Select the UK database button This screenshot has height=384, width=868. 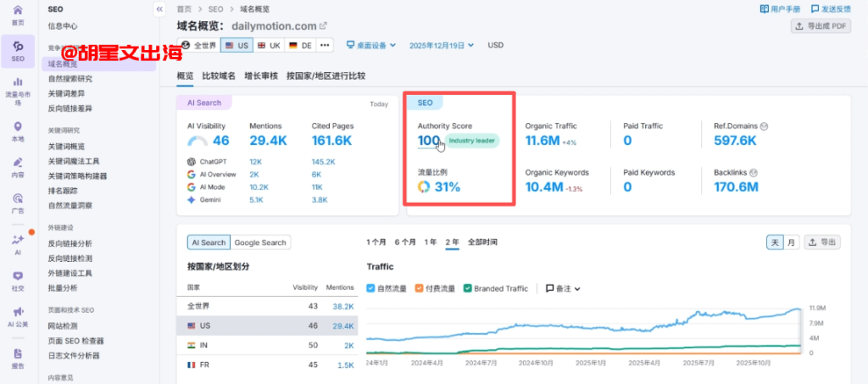tap(269, 46)
